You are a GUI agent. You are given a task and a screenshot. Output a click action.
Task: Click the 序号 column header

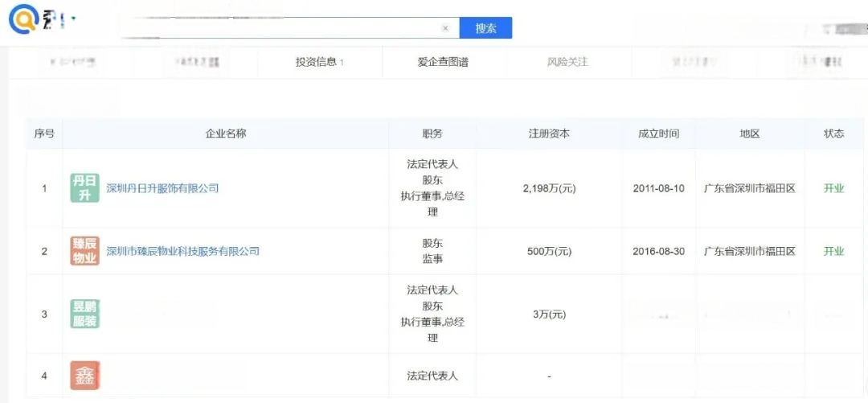44,134
